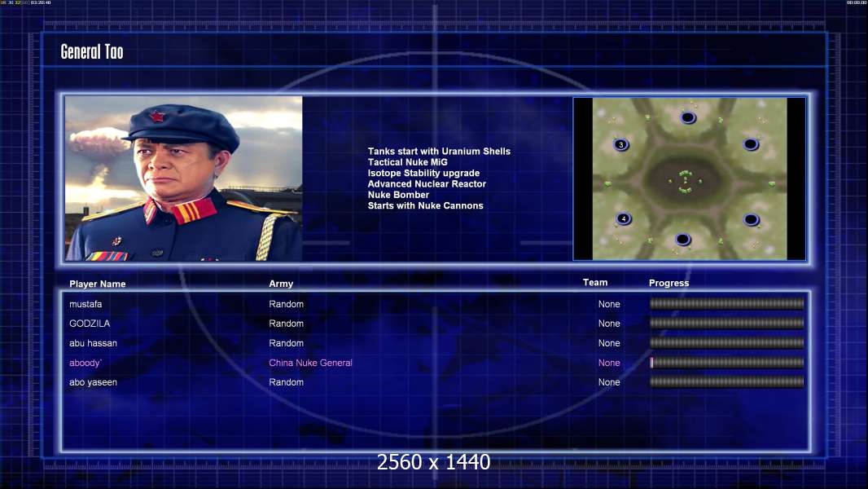
Task: Click the 'Tactical Nuke MiG' line
Action: point(407,162)
